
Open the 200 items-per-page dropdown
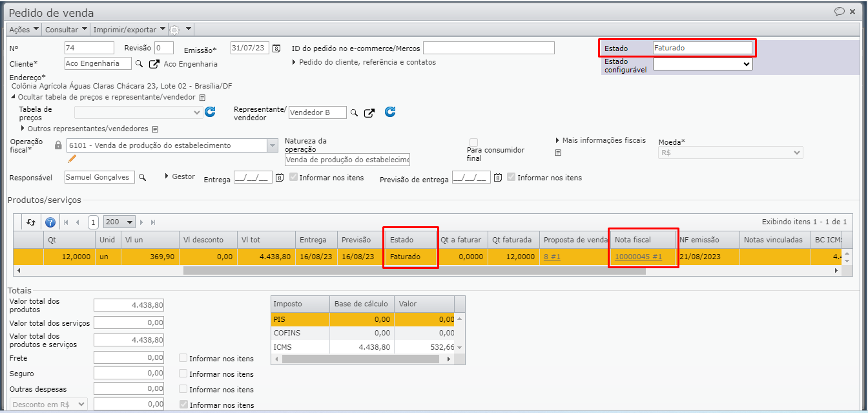click(119, 222)
